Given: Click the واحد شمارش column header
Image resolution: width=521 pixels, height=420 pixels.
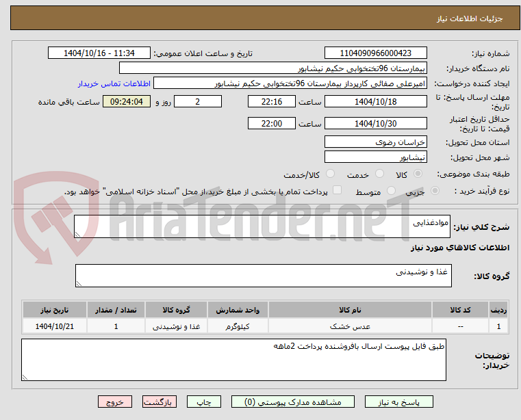Looking at the screenshot, I should pyautogui.click(x=238, y=310).
